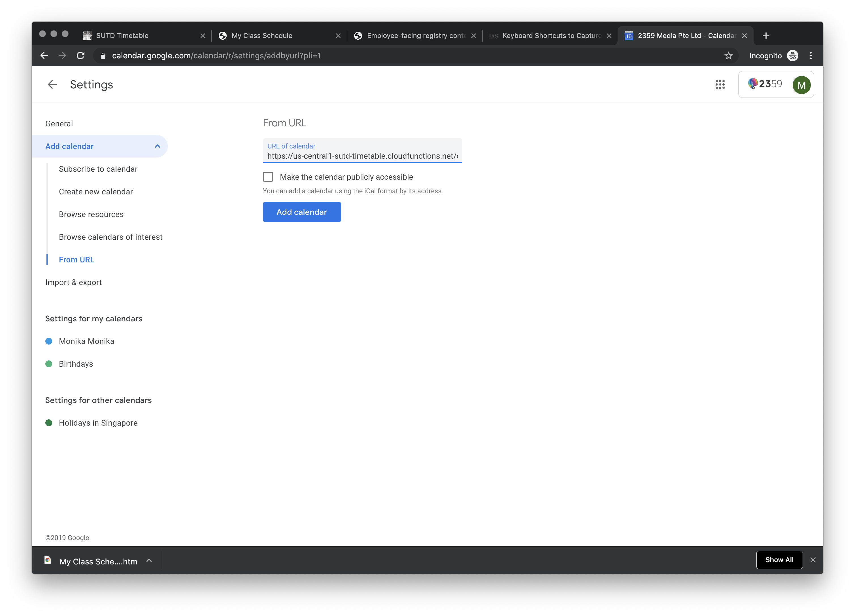Click the URL of calendar field
The width and height of the screenshot is (855, 616).
click(x=362, y=156)
